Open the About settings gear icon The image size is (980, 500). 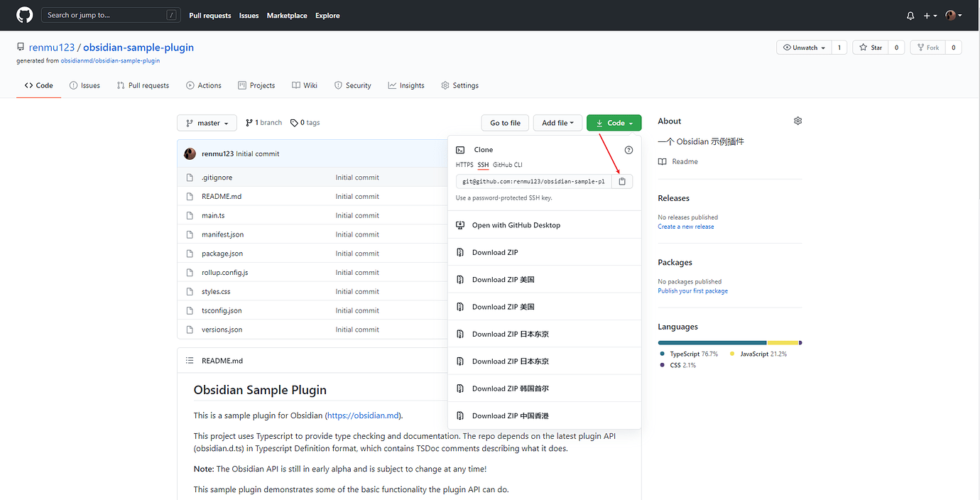click(x=797, y=121)
